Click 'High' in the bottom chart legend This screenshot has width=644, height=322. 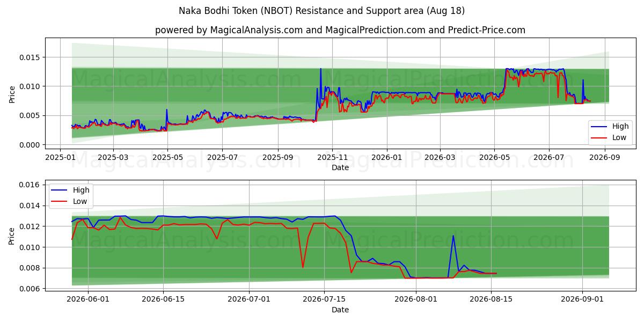[82, 190]
